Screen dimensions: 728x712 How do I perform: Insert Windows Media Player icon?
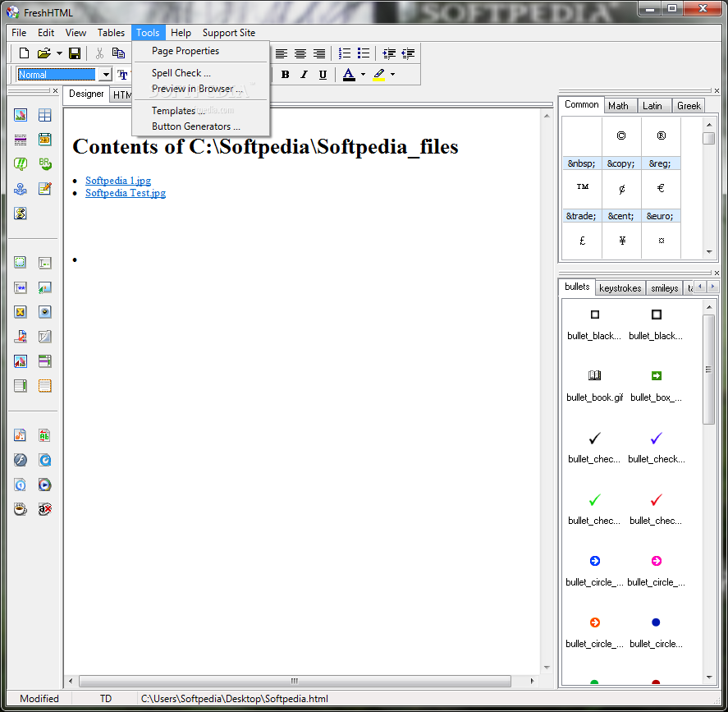(45, 485)
